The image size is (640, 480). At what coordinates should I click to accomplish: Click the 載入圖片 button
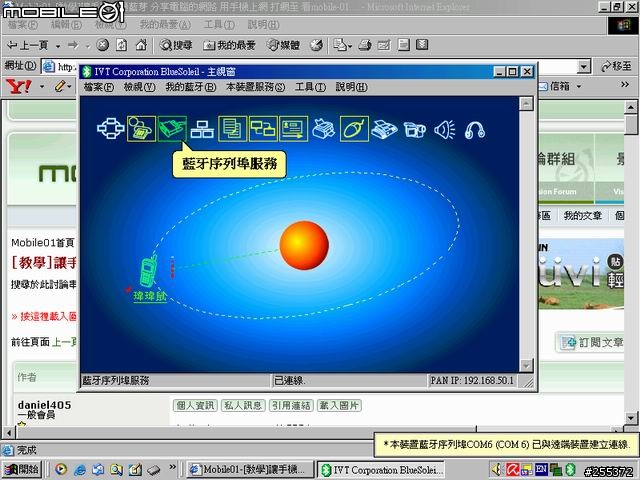point(339,405)
